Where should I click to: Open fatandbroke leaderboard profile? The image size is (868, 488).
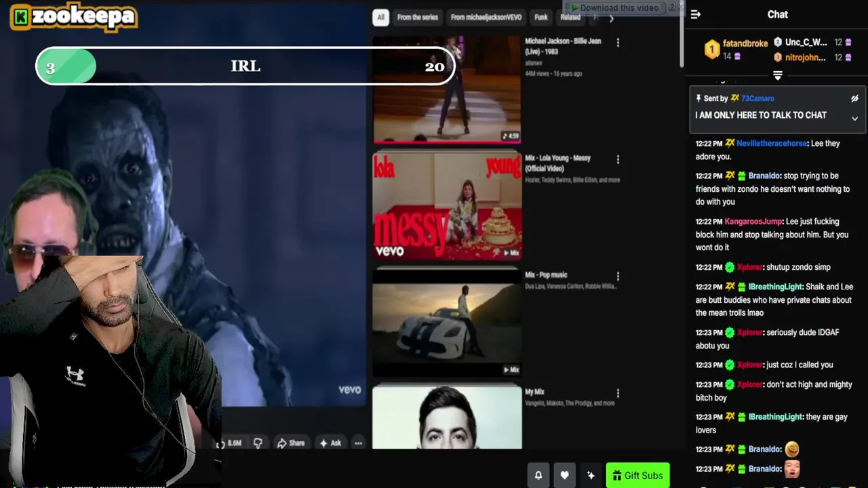pos(745,43)
